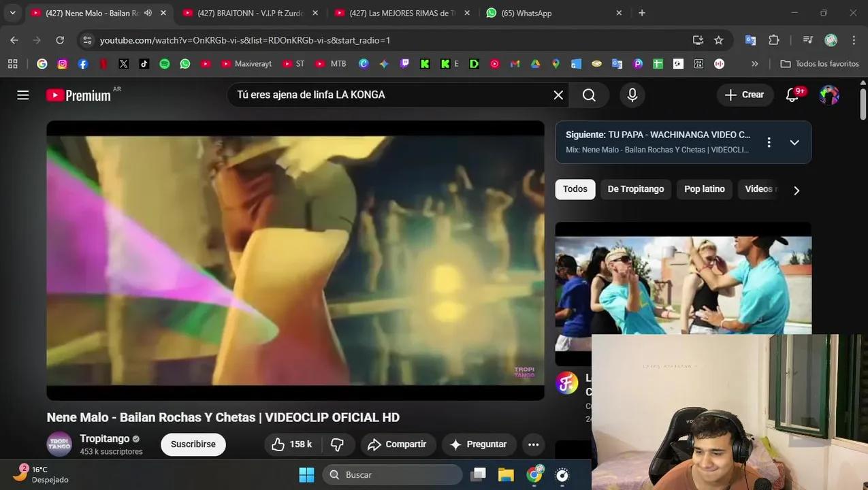This screenshot has width=868, height=490.
Task: Open the Windows Start menu
Action: (307, 475)
